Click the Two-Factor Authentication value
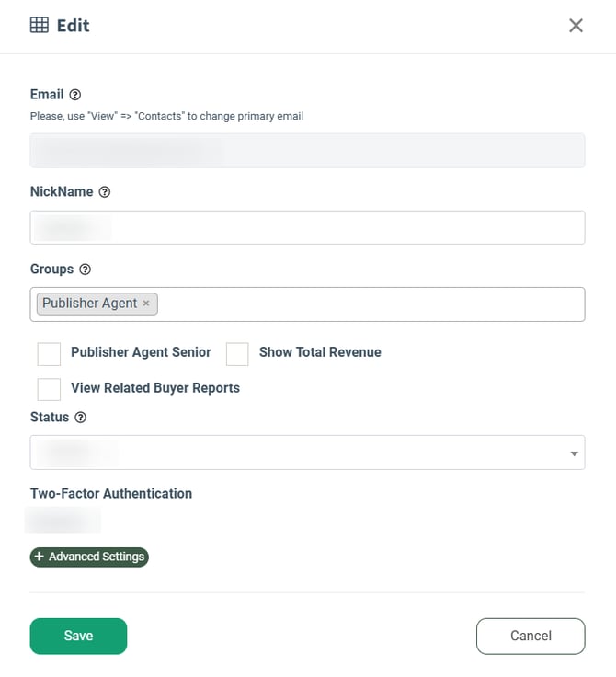Image resolution: width=616 pixels, height=677 pixels. click(63, 521)
